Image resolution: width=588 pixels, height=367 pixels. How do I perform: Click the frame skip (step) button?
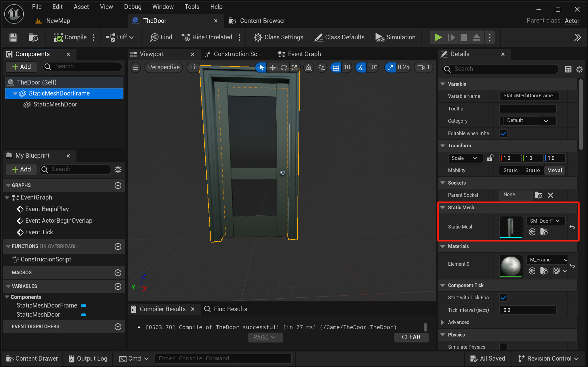451,37
